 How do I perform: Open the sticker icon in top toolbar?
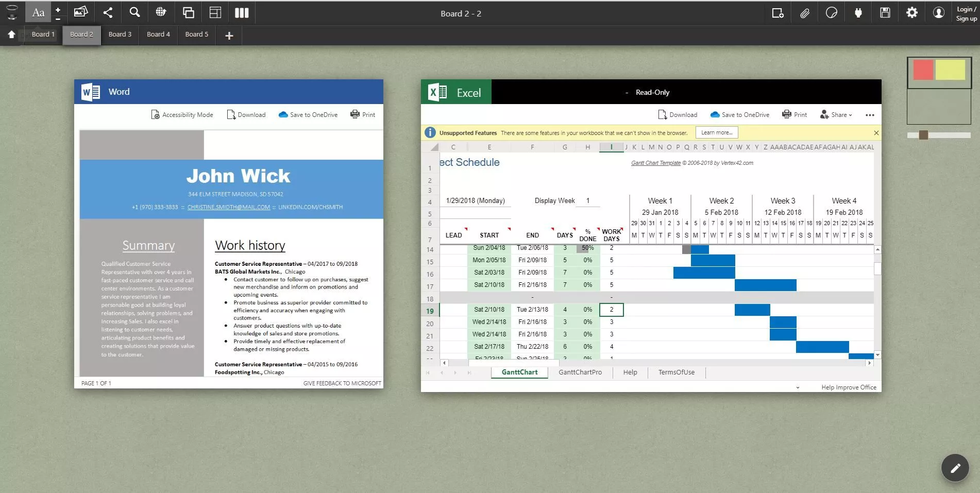(x=831, y=13)
